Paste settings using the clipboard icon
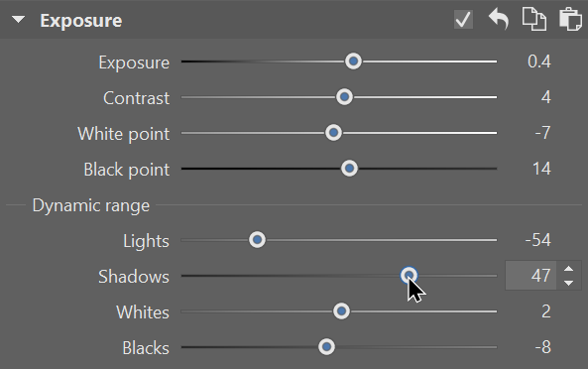588x369 pixels. point(570,19)
